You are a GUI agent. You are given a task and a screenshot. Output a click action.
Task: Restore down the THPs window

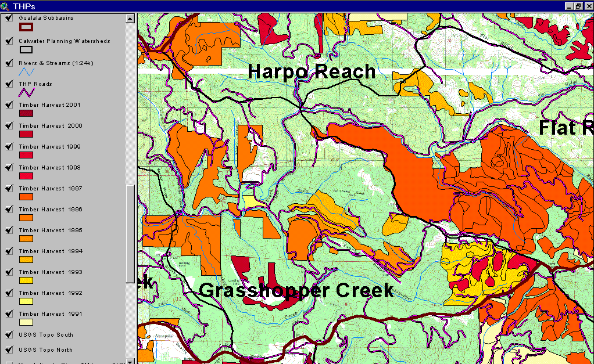tap(578, 6)
